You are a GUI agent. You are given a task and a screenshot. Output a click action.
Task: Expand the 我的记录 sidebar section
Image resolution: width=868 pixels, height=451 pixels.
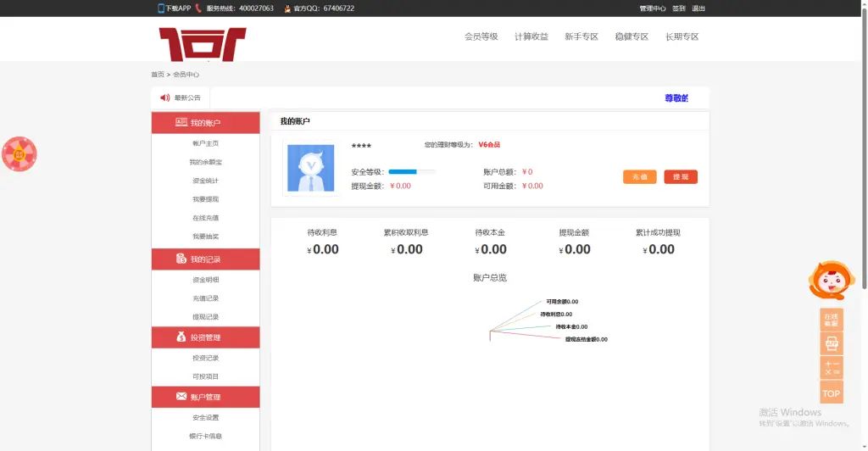coord(205,259)
